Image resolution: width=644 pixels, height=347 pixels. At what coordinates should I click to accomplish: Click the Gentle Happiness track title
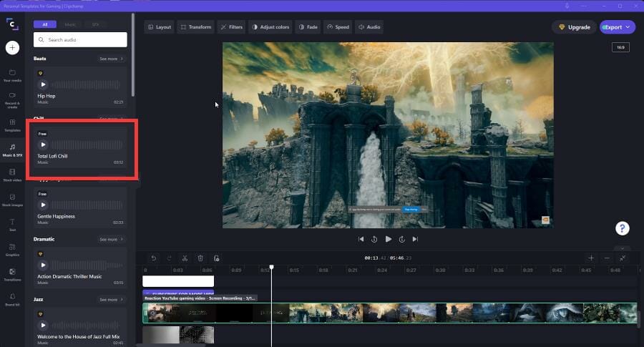[x=57, y=216]
